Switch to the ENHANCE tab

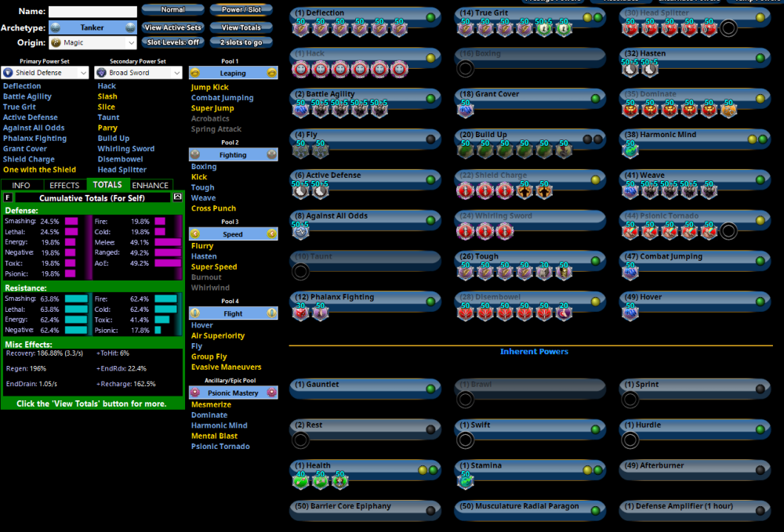point(150,185)
